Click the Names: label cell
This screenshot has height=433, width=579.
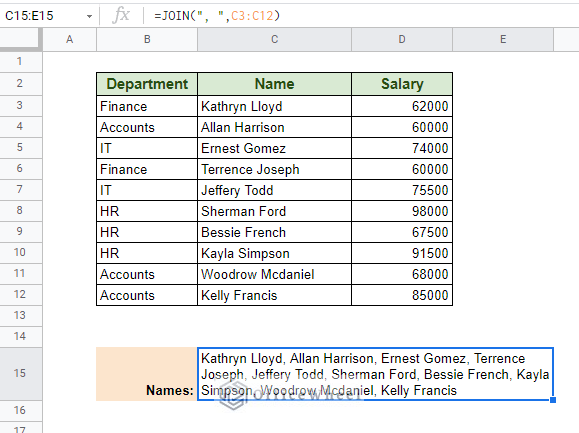click(x=147, y=374)
